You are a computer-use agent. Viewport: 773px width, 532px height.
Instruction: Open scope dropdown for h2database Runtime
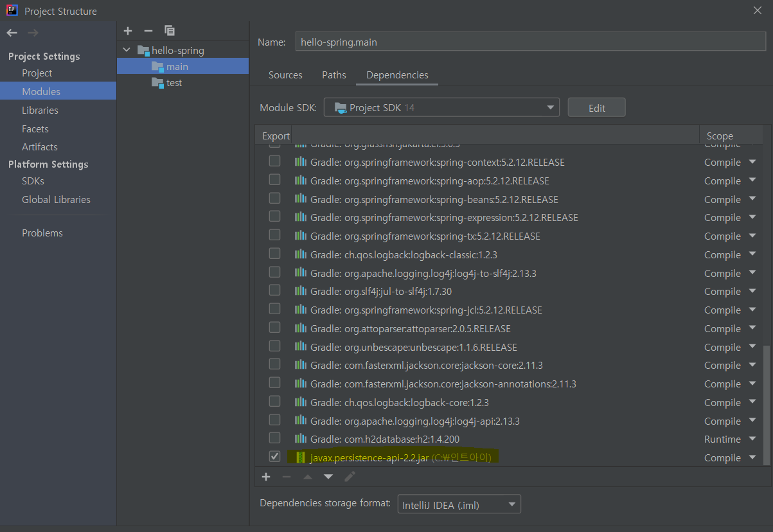(752, 439)
